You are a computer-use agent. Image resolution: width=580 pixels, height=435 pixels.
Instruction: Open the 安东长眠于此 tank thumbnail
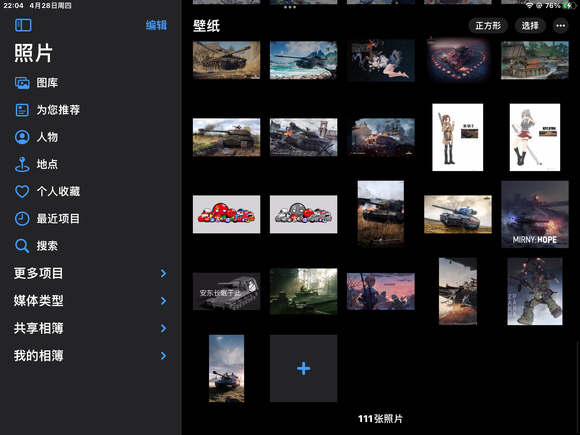[226, 291]
